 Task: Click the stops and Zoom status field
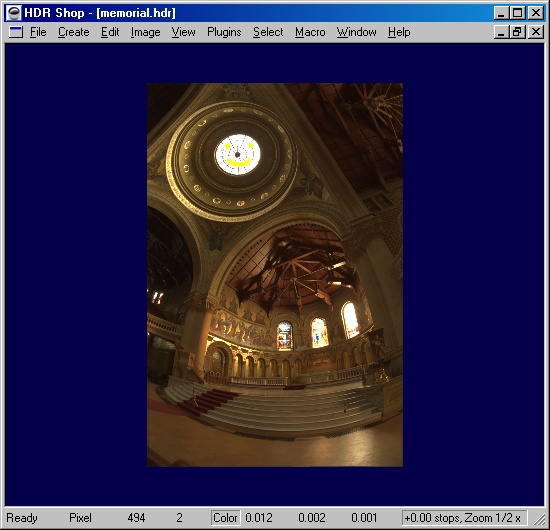coord(464,518)
